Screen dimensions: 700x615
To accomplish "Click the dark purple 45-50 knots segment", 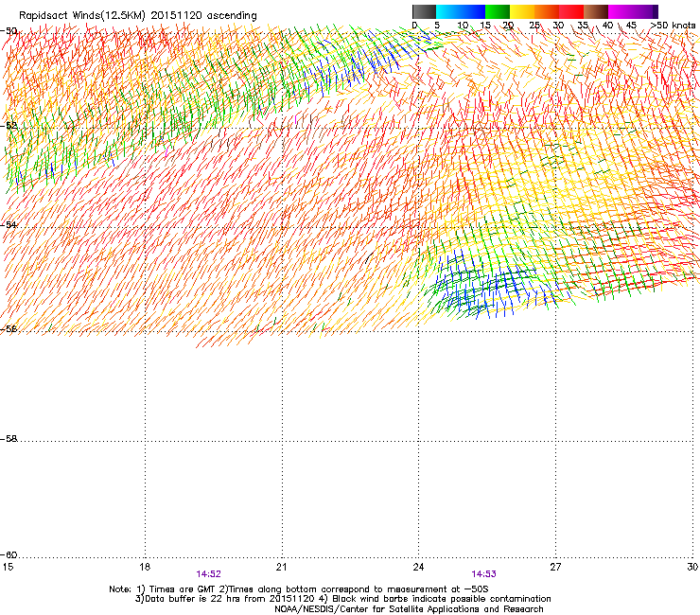I will pyautogui.click(x=645, y=11).
